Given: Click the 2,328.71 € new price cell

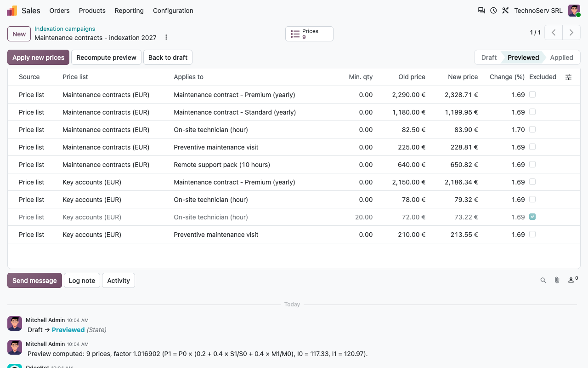Looking at the screenshot, I should (x=461, y=95).
